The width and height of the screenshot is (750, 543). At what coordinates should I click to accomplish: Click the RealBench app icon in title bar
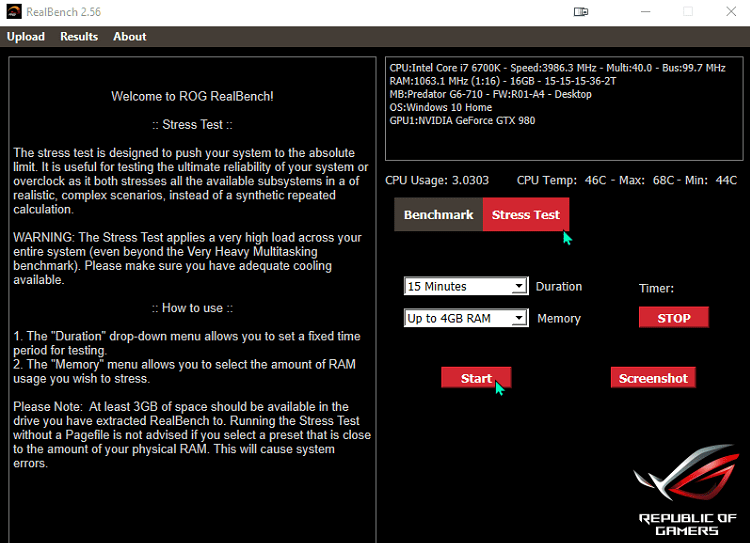(x=14, y=11)
